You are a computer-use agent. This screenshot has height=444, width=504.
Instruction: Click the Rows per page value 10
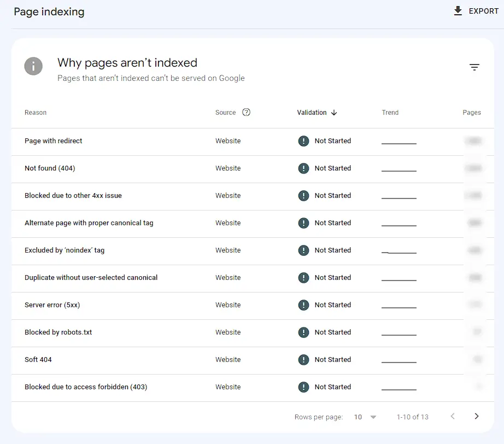point(358,417)
